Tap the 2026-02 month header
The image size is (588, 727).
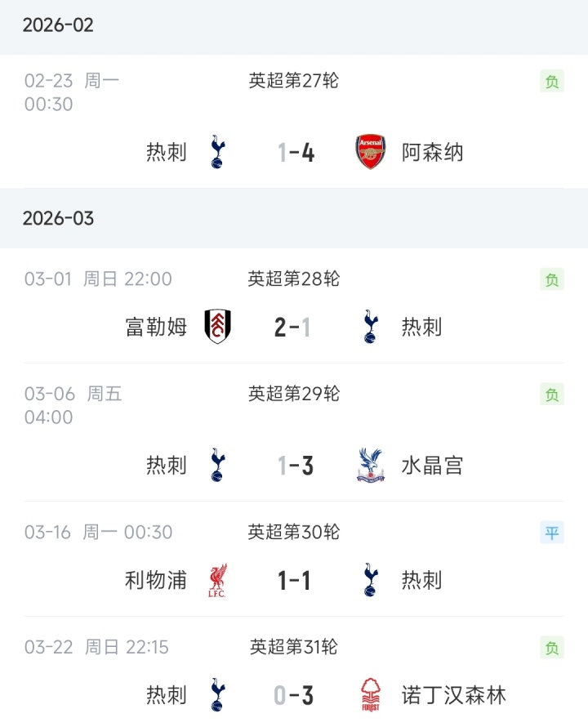pyautogui.click(x=58, y=25)
